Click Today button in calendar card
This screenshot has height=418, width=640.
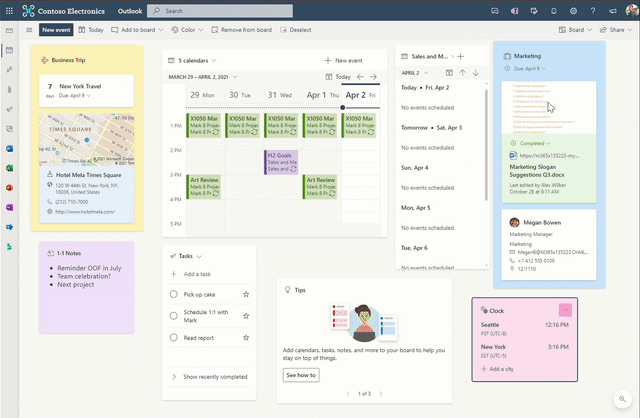tap(338, 77)
